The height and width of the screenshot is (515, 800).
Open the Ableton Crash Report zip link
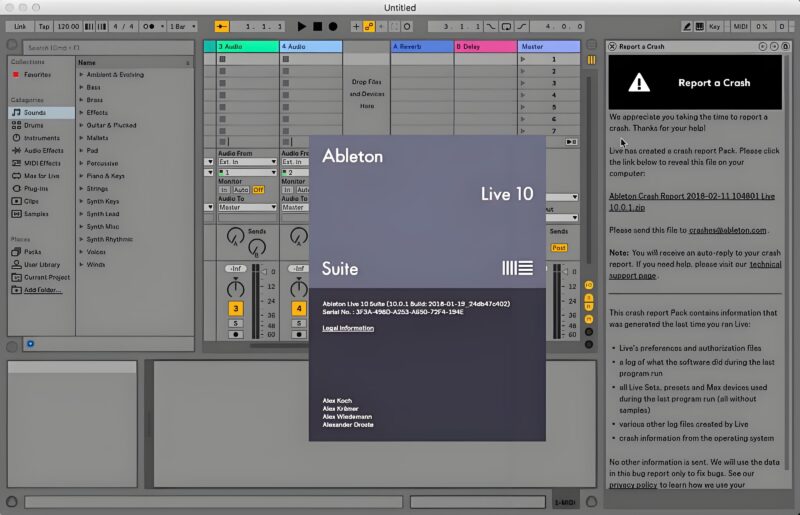pos(692,202)
